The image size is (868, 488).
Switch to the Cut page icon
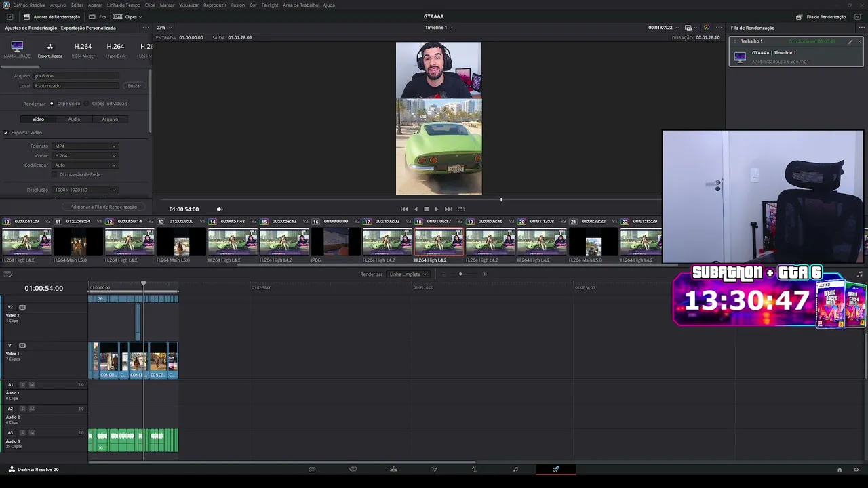[353, 469]
